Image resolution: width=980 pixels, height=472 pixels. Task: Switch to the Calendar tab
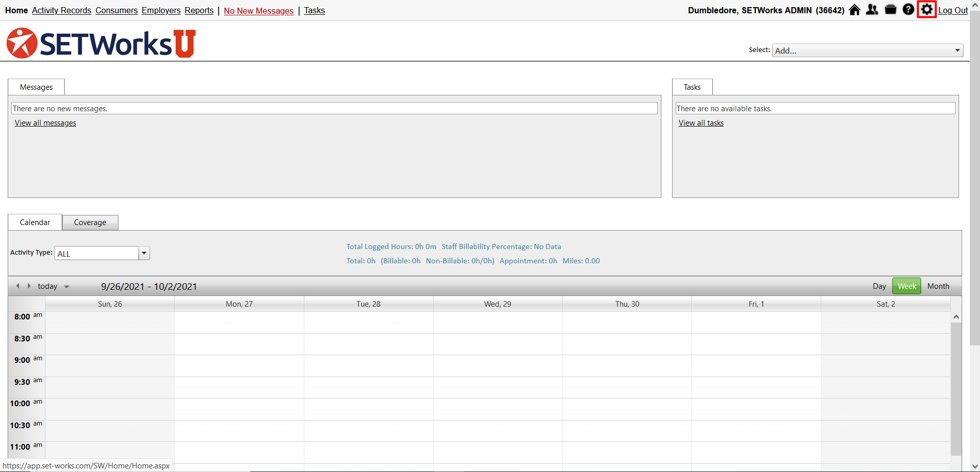(35, 222)
